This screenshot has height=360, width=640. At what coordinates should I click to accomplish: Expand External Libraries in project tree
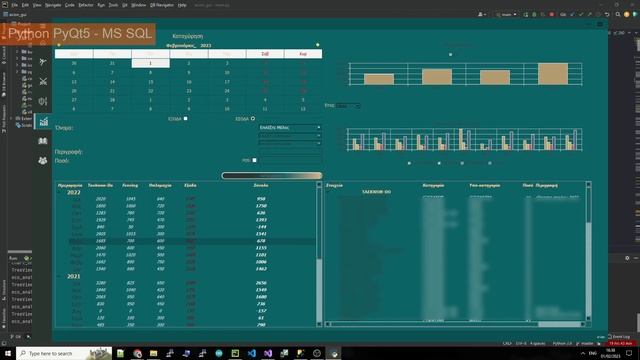tap(11, 118)
